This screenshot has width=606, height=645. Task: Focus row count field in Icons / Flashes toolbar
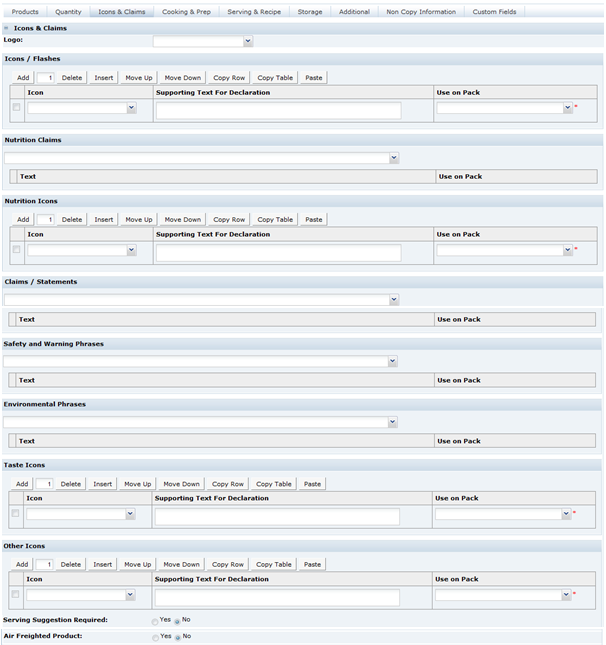[x=45, y=78]
